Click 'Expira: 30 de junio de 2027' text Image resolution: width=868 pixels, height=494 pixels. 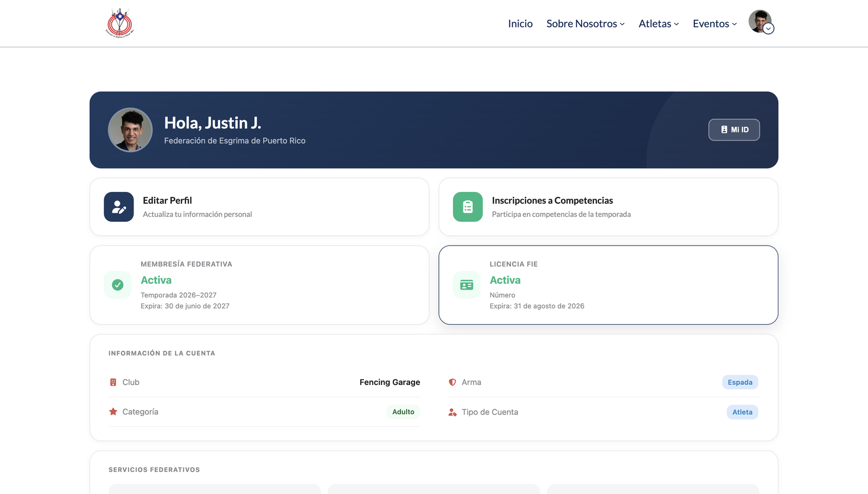185,306
